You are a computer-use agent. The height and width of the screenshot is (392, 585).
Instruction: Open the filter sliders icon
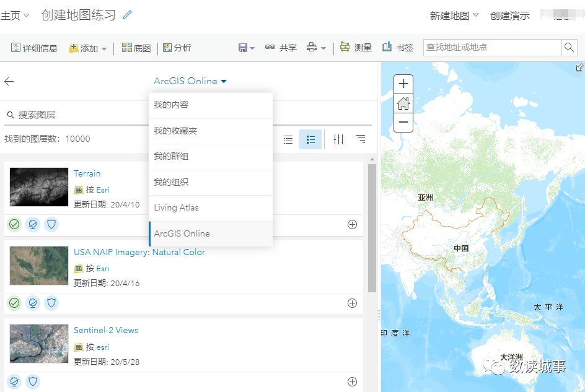pyautogui.click(x=339, y=139)
